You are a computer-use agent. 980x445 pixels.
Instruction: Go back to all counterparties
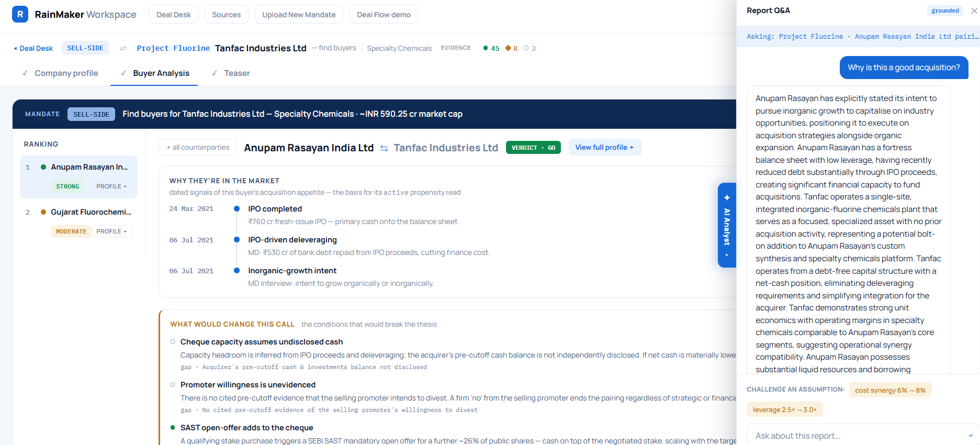coord(198,148)
